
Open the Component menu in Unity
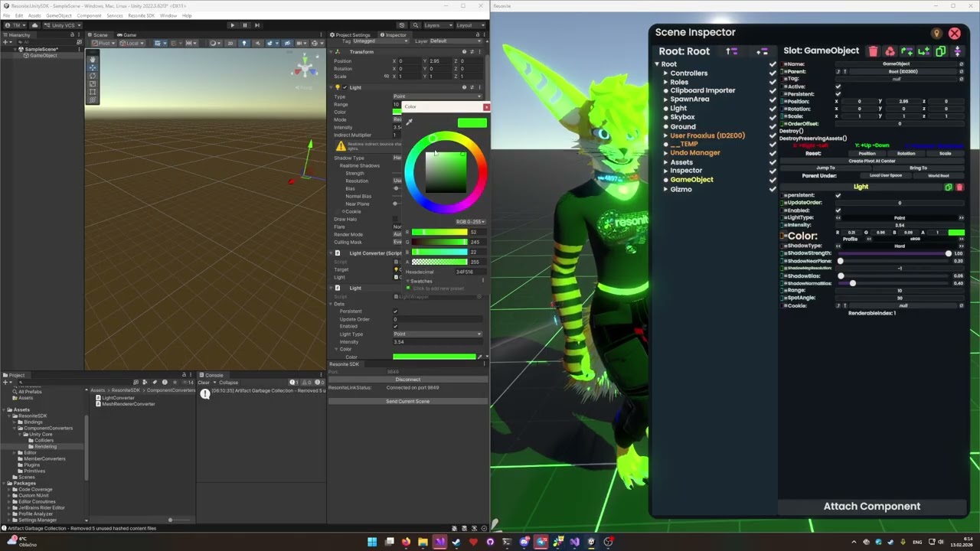[89, 15]
